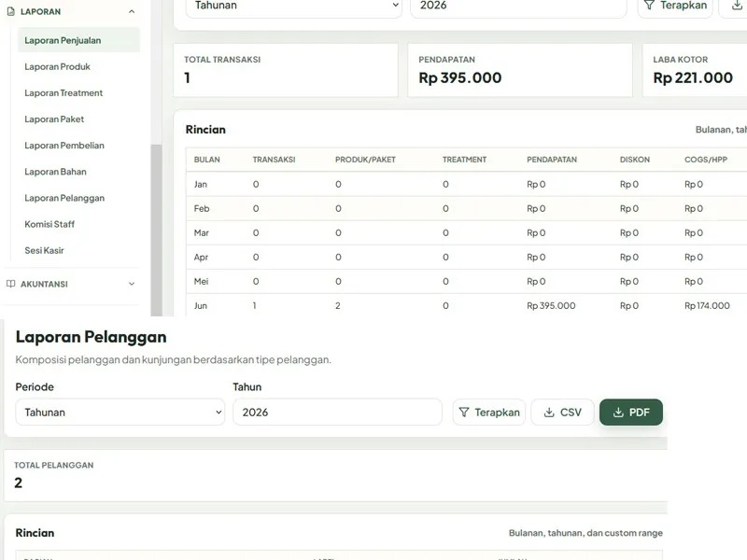Open Laporan Produk page
The height and width of the screenshot is (560, 747).
pos(57,66)
